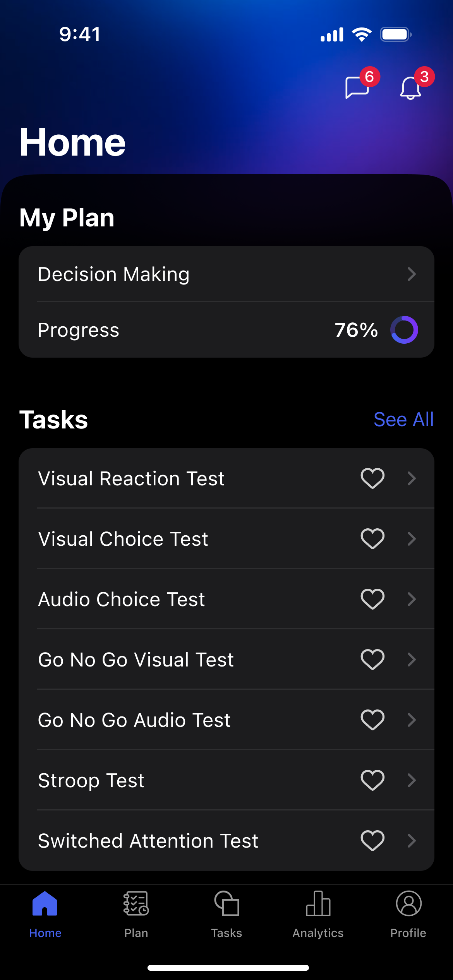
Task: Select the Go No Go Visual Test row
Action: tap(136, 660)
